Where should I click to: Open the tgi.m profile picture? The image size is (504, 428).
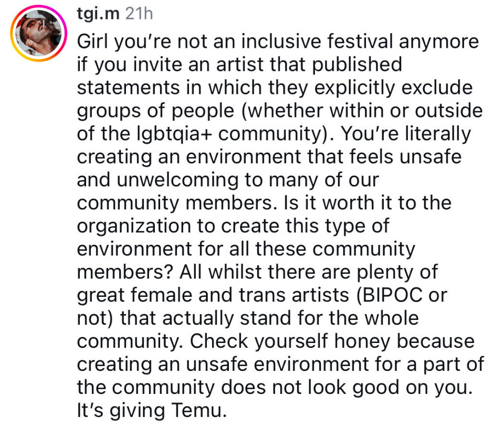click(x=39, y=35)
